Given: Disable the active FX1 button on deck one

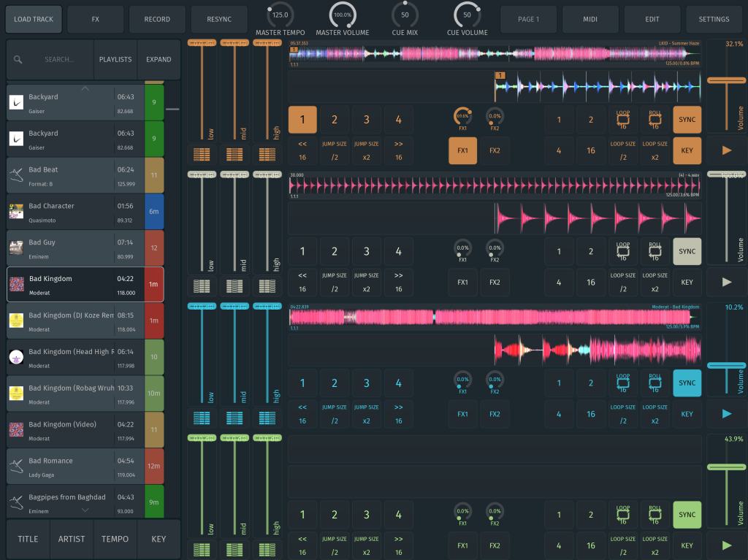Looking at the screenshot, I should [462, 151].
